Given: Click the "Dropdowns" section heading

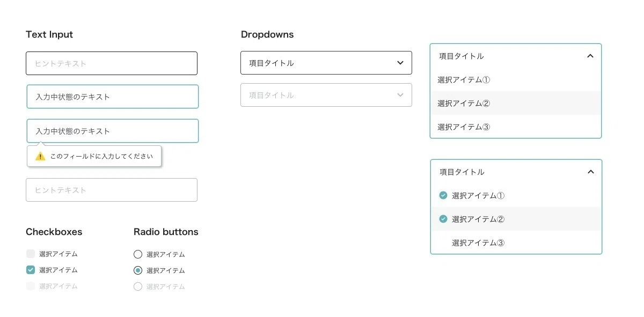Looking at the screenshot, I should point(267,34).
